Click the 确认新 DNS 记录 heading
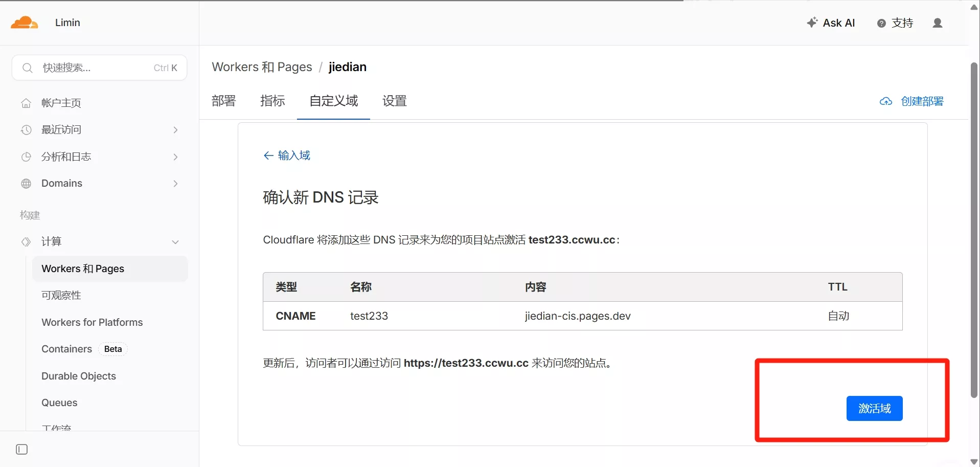Viewport: 980px width, 467px height. click(x=321, y=197)
